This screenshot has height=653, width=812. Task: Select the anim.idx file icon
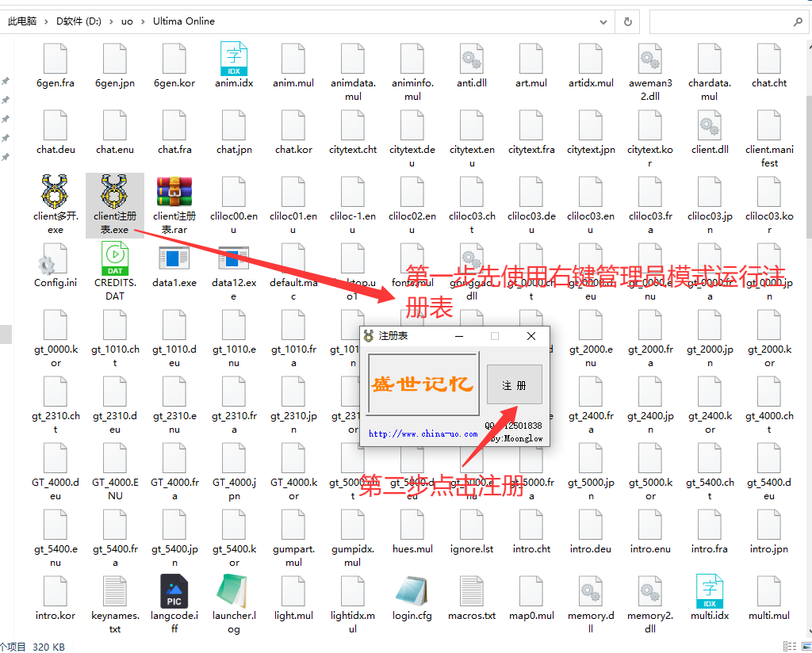click(234, 59)
